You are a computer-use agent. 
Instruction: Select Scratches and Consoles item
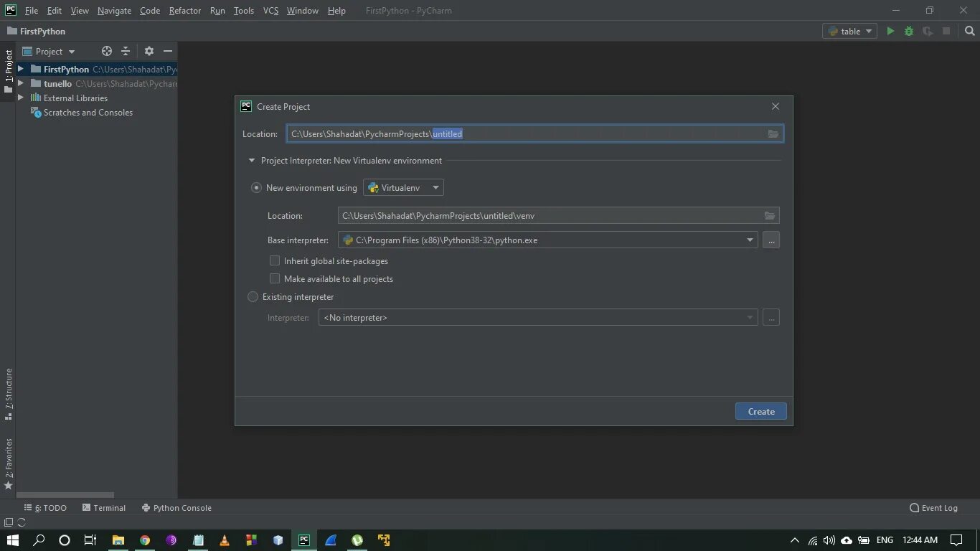tap(81, 113)
